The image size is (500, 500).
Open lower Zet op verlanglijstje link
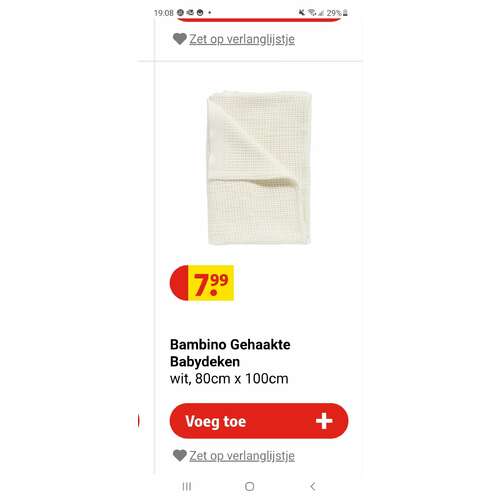242,456
